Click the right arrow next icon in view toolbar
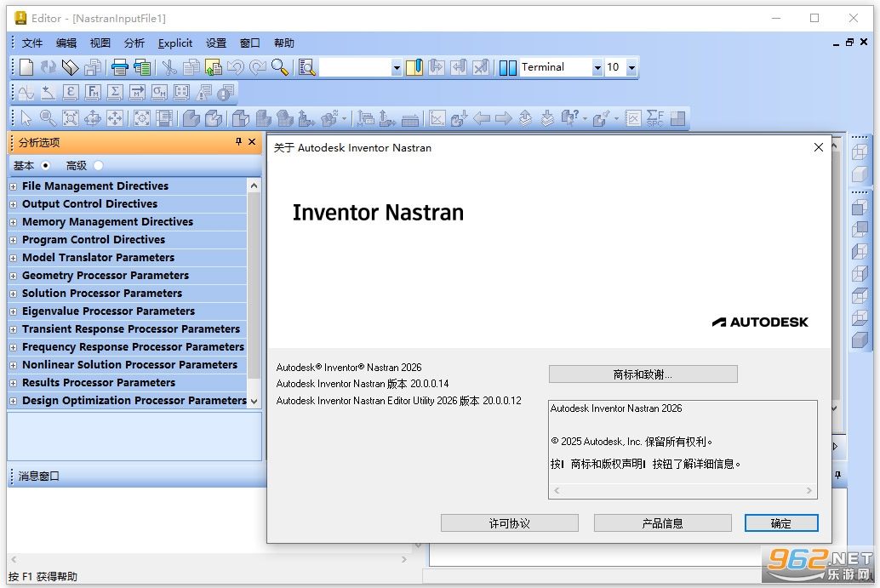 tap(504, 117)
